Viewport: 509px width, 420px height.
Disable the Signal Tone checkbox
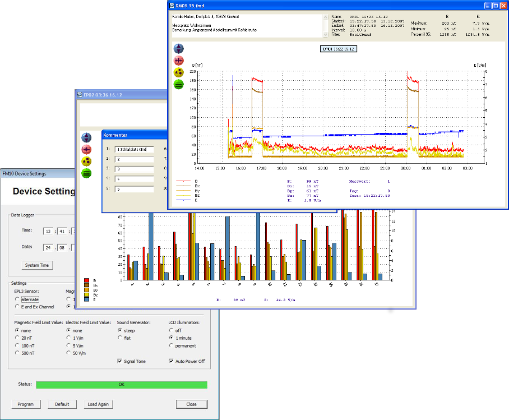(x=120, y=361)
